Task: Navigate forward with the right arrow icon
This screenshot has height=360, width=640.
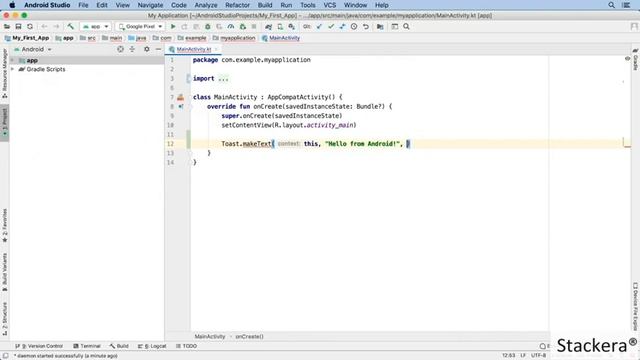Action: pos(56,27)
